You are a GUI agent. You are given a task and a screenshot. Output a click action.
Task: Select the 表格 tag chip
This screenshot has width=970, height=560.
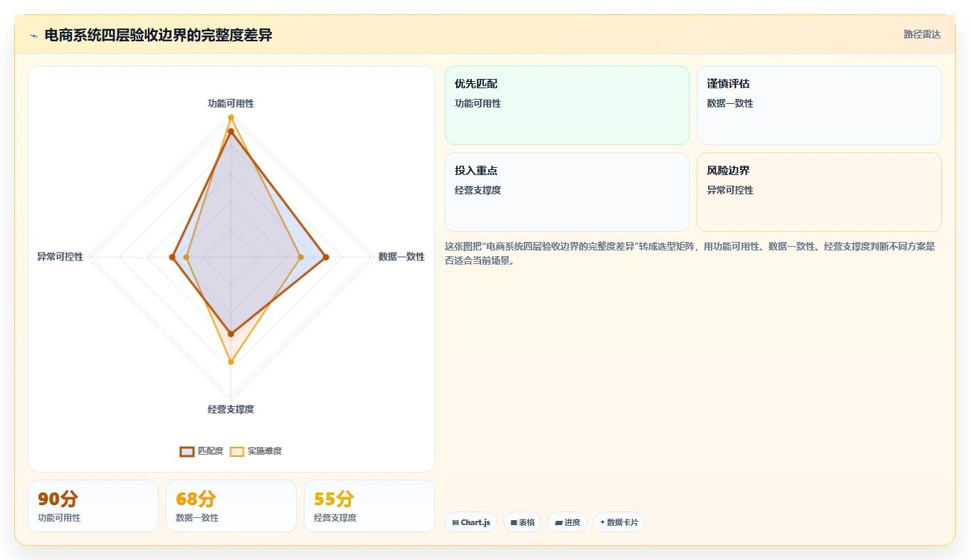pos(522,522)
